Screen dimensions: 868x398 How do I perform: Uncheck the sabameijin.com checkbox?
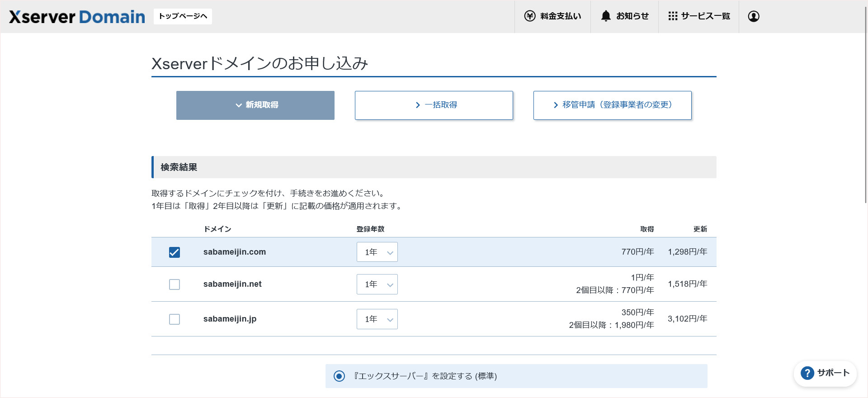point(175,252)
